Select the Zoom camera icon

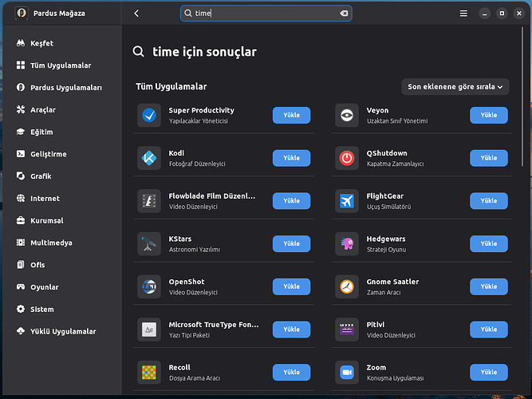[346, 372]
